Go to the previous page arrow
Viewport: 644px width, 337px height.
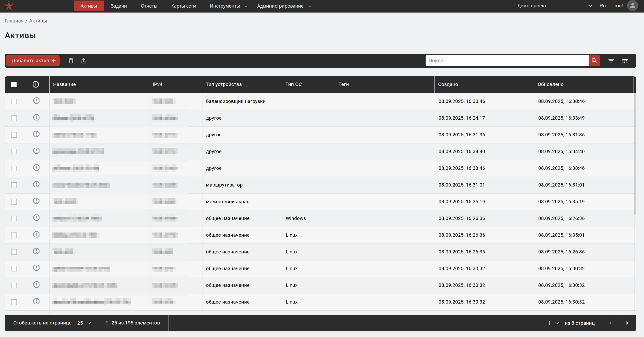pos(610,323)
